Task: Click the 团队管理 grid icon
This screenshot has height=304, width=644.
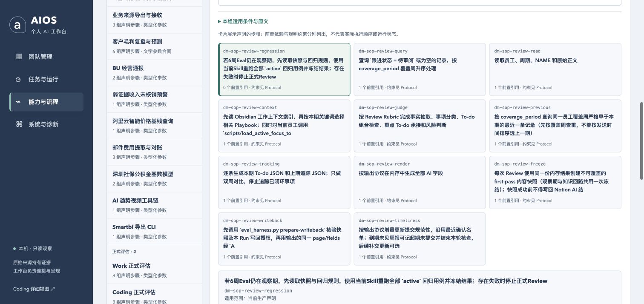Action: 19,57
